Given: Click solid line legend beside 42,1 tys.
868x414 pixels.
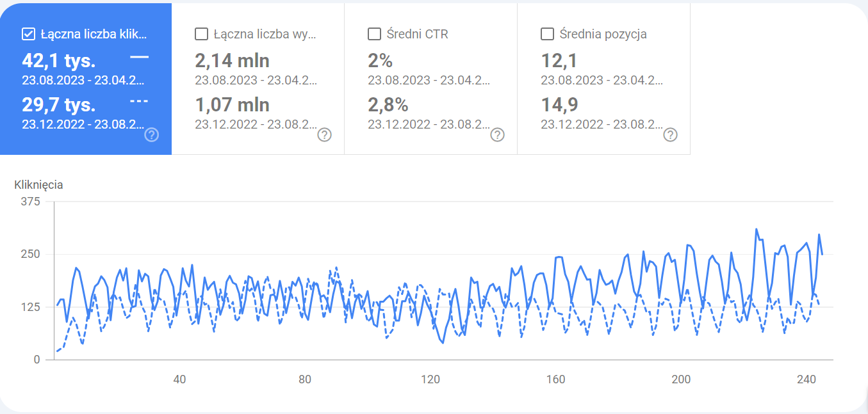Looking at the screenshot, I should point(139,58).
